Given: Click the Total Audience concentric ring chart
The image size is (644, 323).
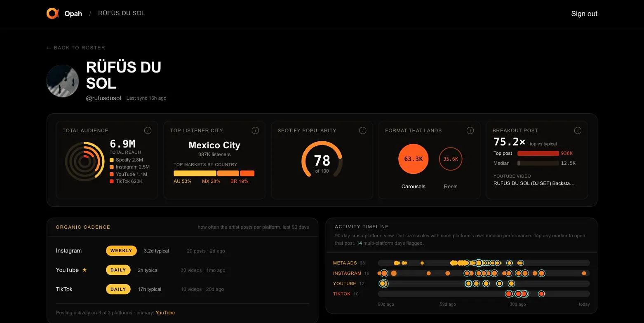Looking at the screenshot, I should [85, 161].
